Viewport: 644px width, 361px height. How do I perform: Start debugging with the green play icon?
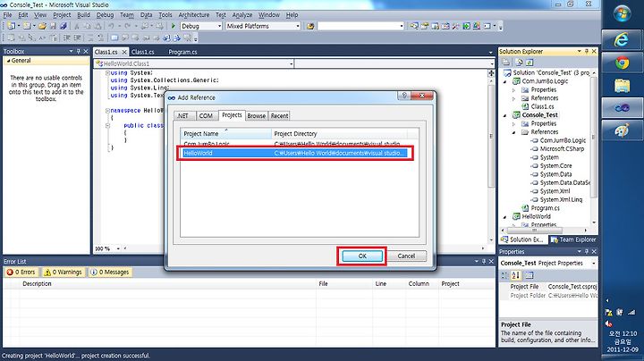pyautogui.click(x=174, y=26)
